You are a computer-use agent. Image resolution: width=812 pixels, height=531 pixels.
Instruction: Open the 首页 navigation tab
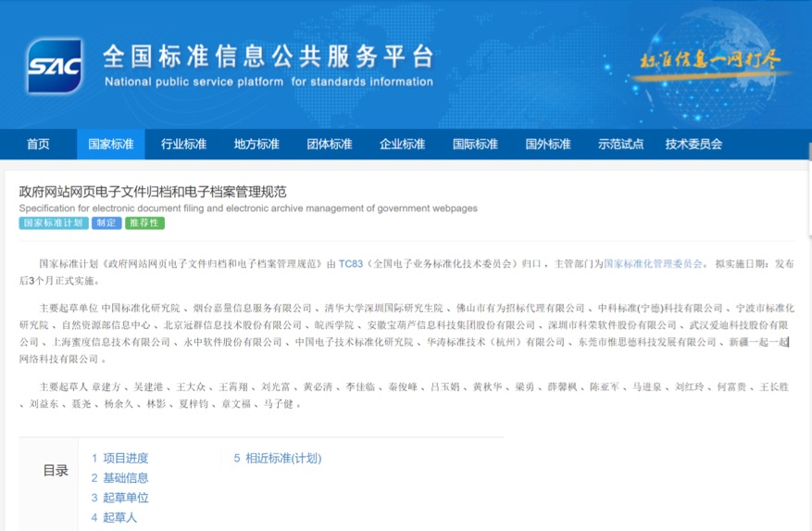(x=38, y=145)
